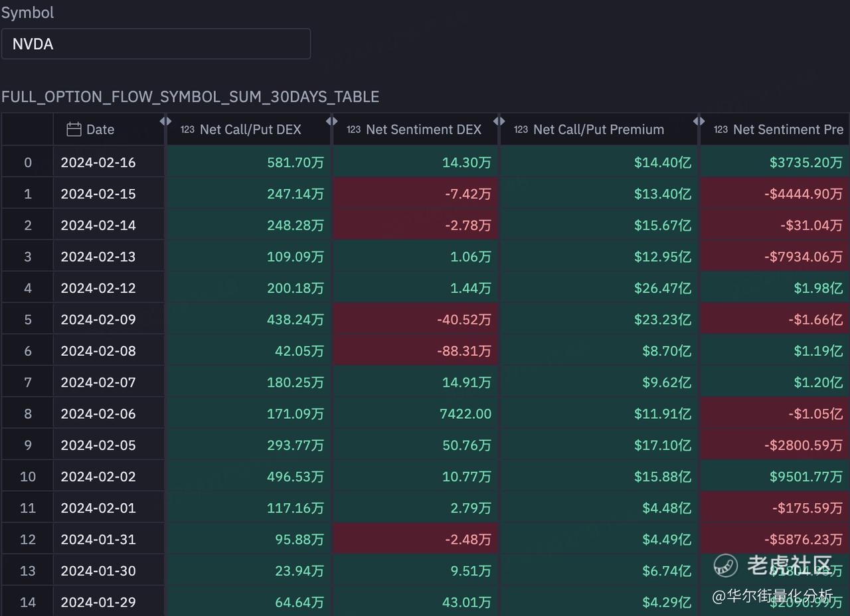Select the date cell 2024-02-13
This screenshot has height=616, width=850.
109,256
